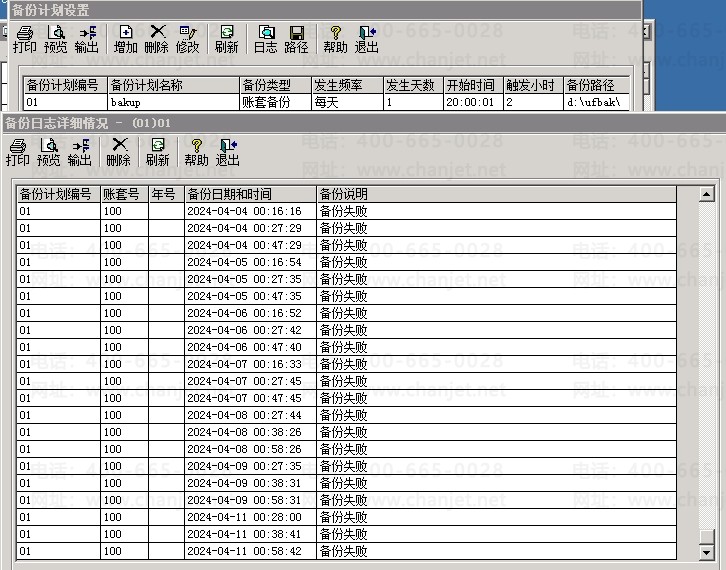The height and width of the screenshot is (570, 726).
Task: Select log row 2024-04-08 00:58:26
Action: 346,449
